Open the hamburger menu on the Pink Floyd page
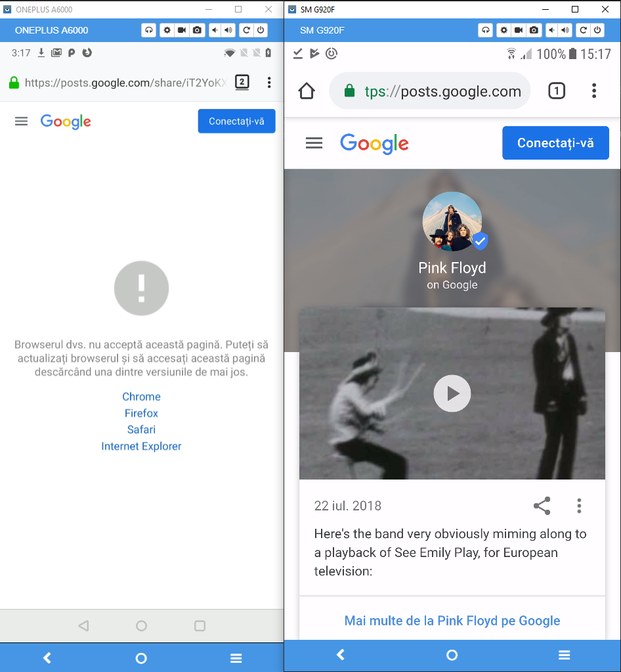 point(314,143)
